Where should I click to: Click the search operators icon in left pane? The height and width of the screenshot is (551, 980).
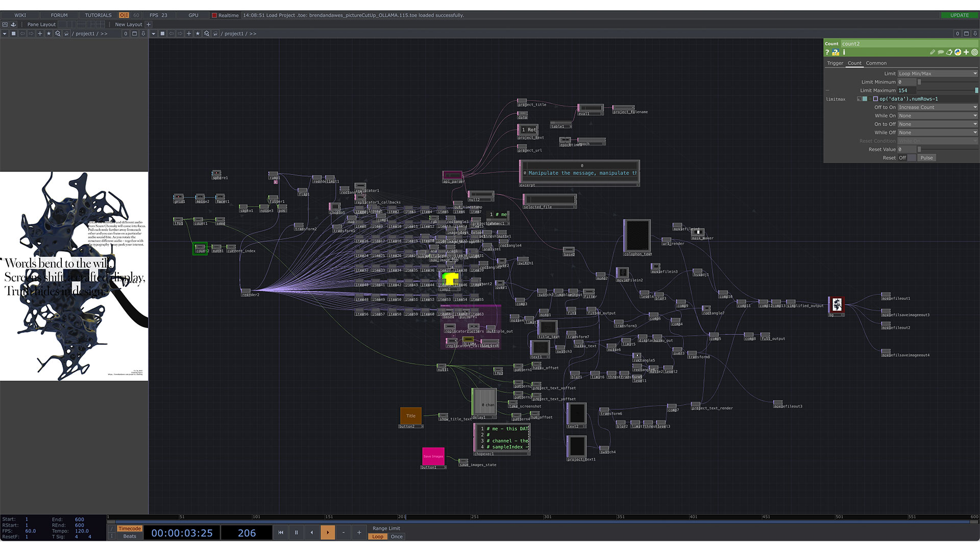click(58, 34)
